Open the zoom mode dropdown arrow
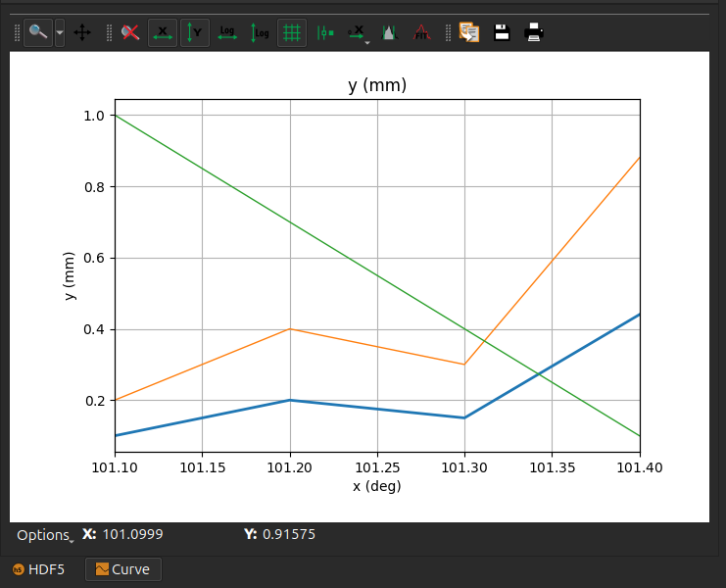This screenshot has width=726, height=588. tap(60, 33)
